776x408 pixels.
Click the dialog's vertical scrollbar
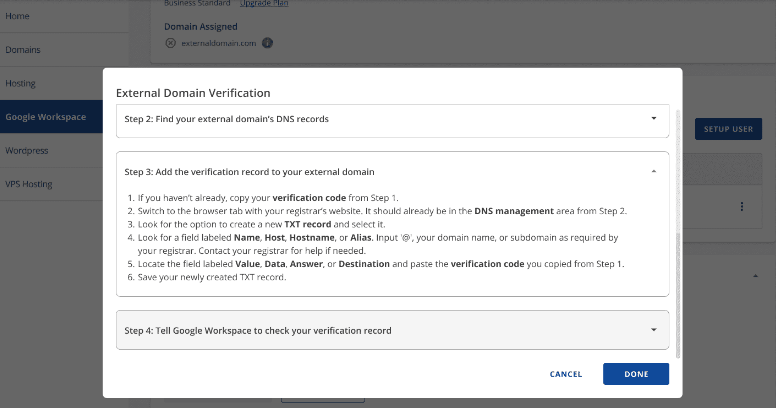[678, 230]
